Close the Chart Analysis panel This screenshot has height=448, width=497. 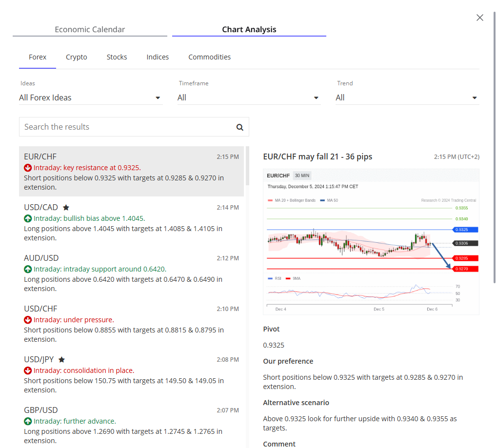480,18
